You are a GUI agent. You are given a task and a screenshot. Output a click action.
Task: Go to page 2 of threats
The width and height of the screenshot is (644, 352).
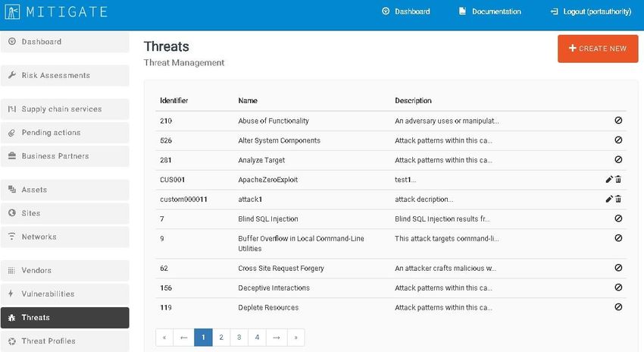(x=221, y=337)
